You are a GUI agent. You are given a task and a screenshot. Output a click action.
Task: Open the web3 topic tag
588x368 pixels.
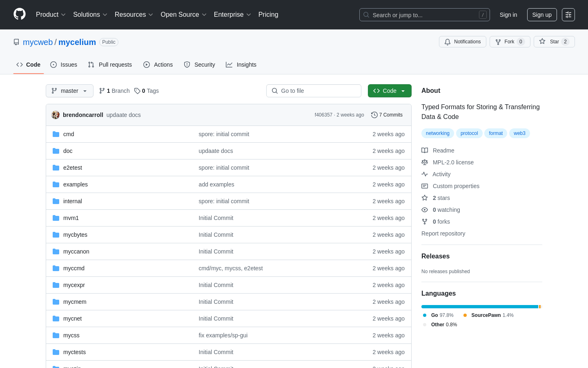(519, 133)
